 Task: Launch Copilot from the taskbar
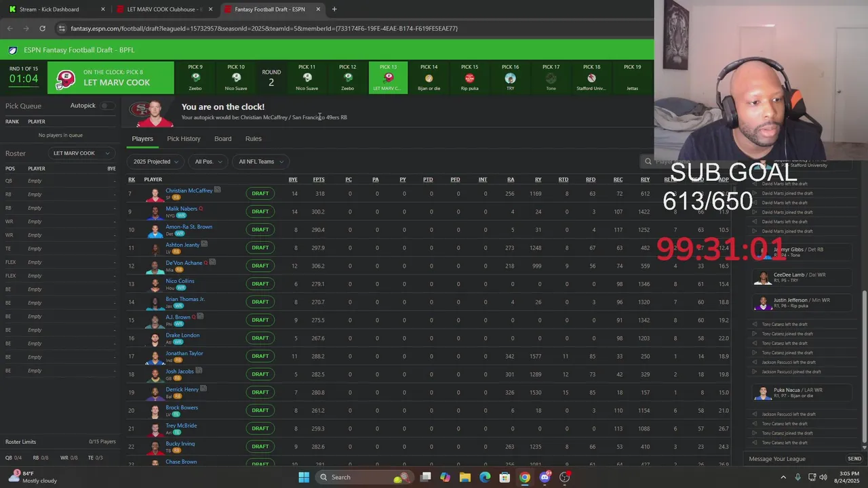pyautogui.click(x=445, y=477)
